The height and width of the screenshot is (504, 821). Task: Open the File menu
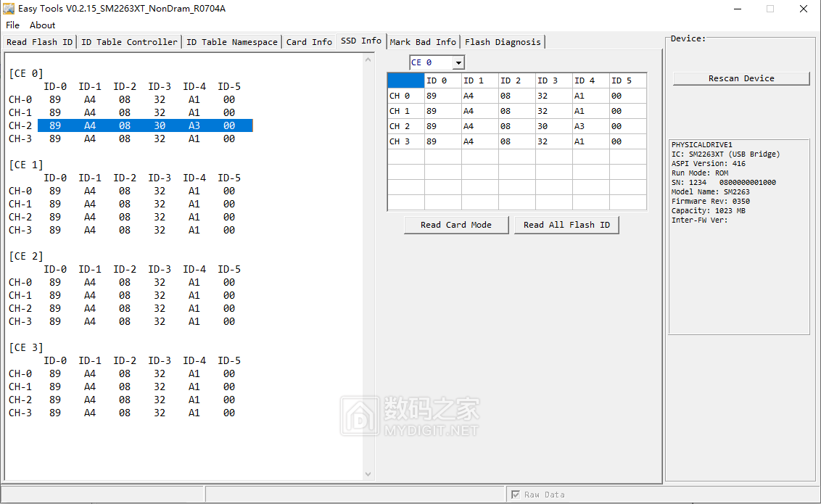pyautogui.click(x=12, y=25)
